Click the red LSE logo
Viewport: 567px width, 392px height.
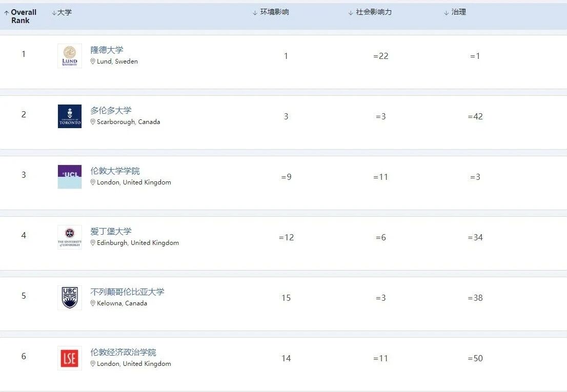tap(69, 358)
